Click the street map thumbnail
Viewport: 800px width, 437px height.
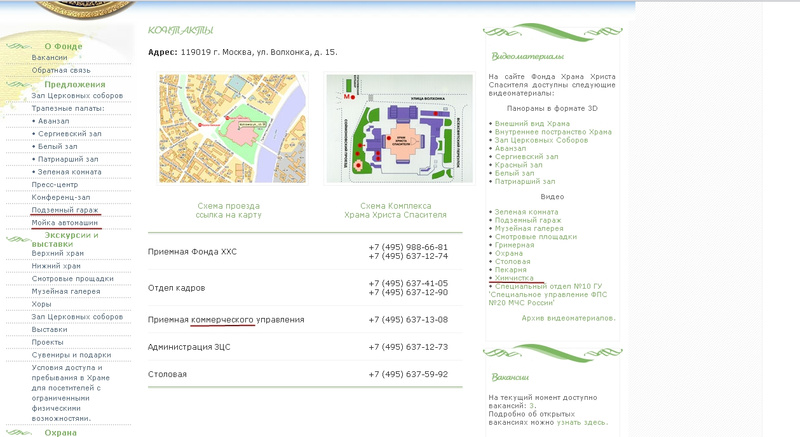232,128
